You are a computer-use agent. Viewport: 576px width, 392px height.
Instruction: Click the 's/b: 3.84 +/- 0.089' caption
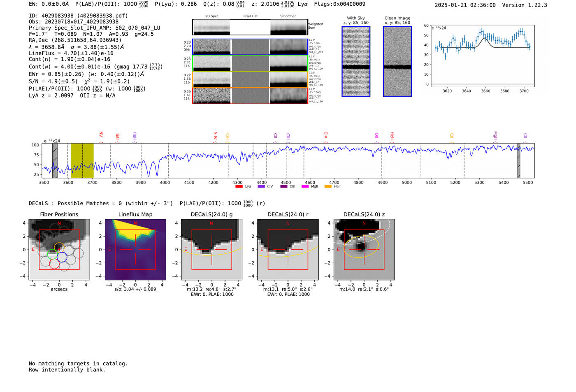pos(135,289)
